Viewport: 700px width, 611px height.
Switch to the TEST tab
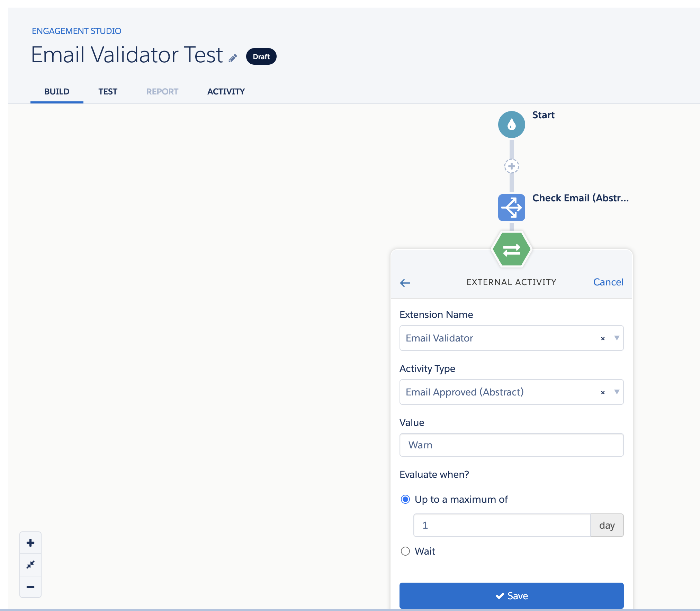(x=108, y=92)
